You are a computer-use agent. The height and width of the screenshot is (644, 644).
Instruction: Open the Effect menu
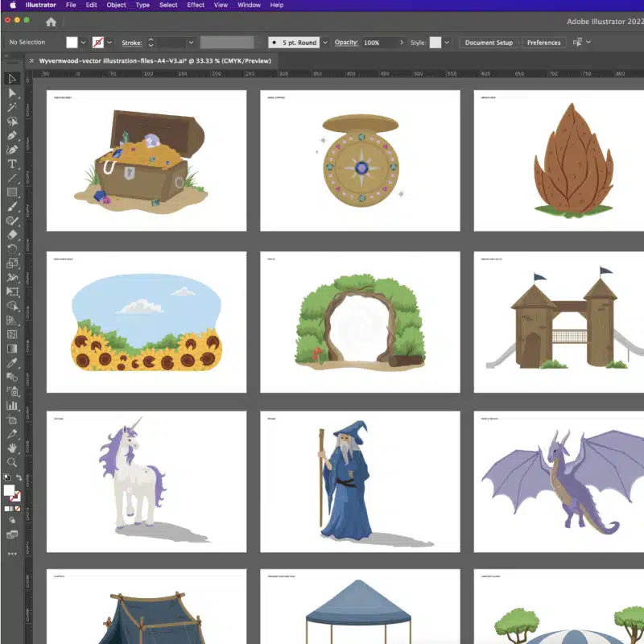[x=196, y=5]
